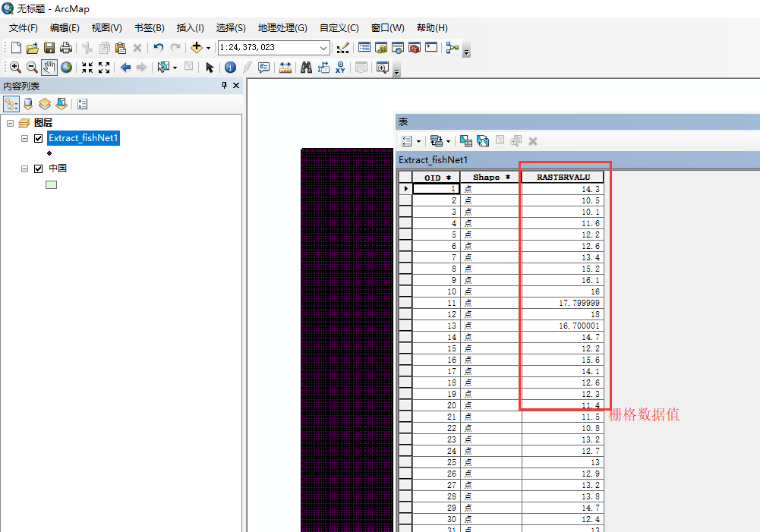The width and height of the screenshot is (760, 532).
Task: Click the 中国 green fill symbol
Action: 52,184
